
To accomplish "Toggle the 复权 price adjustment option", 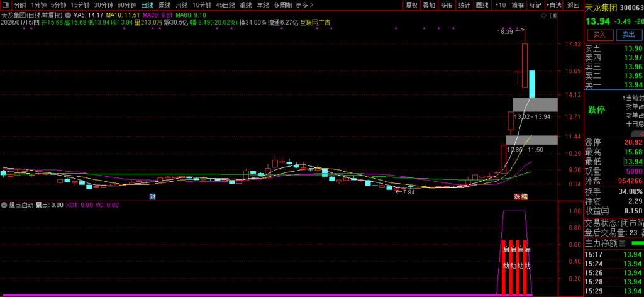I will tap(411, 5).
